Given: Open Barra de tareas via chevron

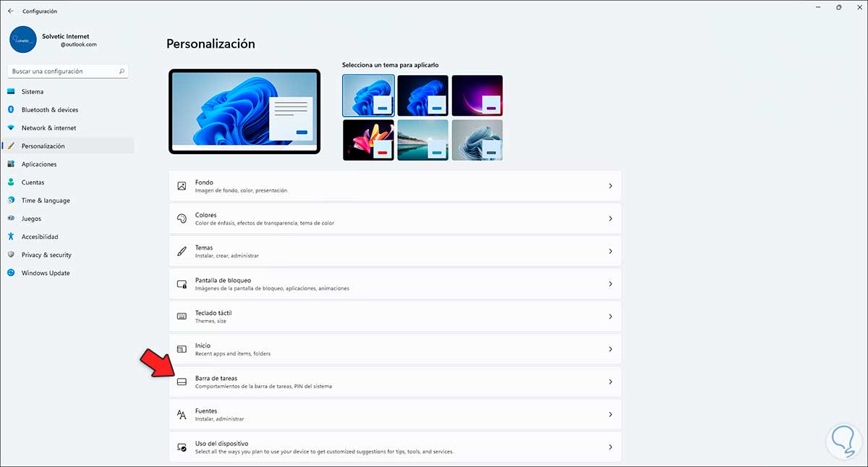Looking at the screenshot, I should click(610, 382).
